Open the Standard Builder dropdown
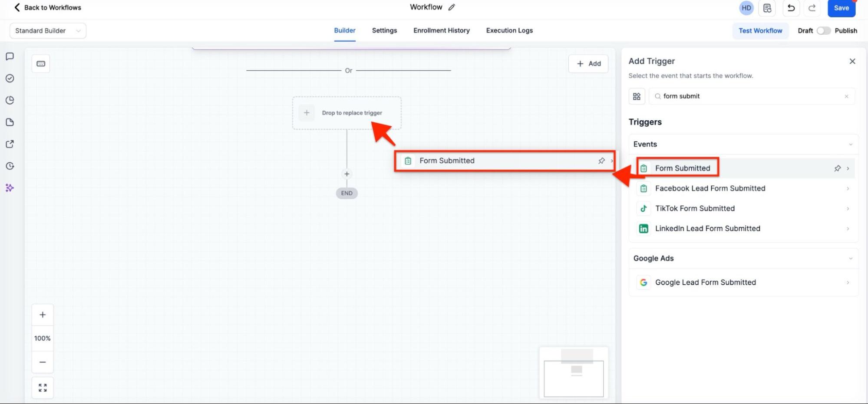Viewport: 868px width, 404px height. tap(48, 31)
